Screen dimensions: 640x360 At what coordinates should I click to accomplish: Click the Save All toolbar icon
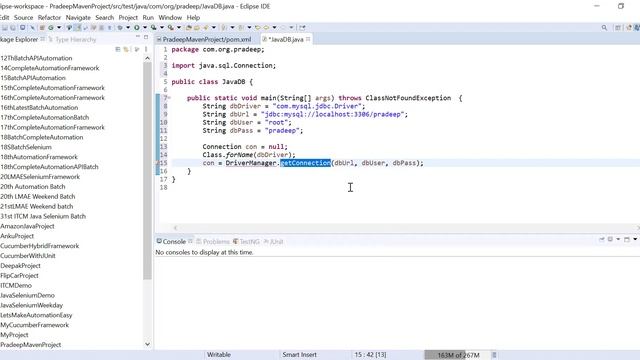coord(13,28)
